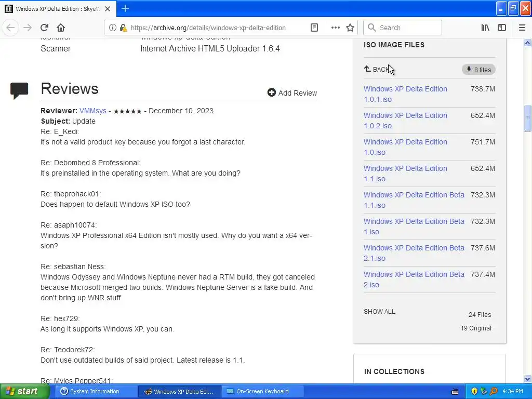Open the Library bookshelf icon

485,28
